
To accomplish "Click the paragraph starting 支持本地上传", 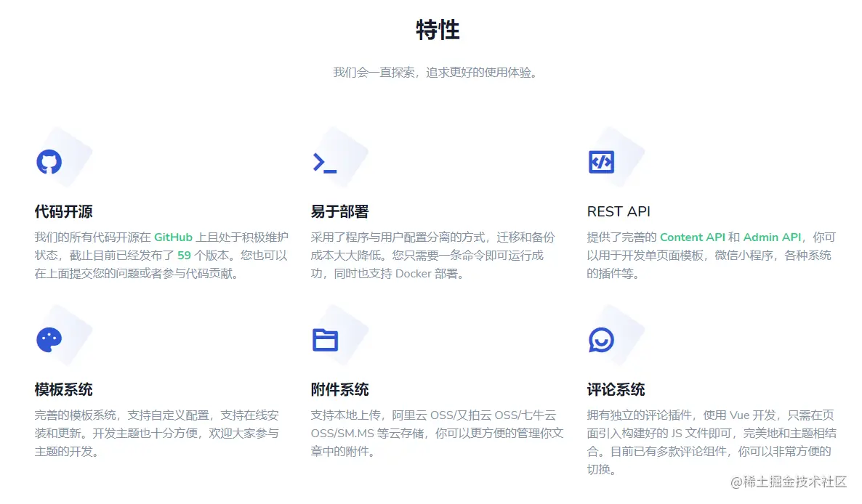I will [x=437, y=433].
